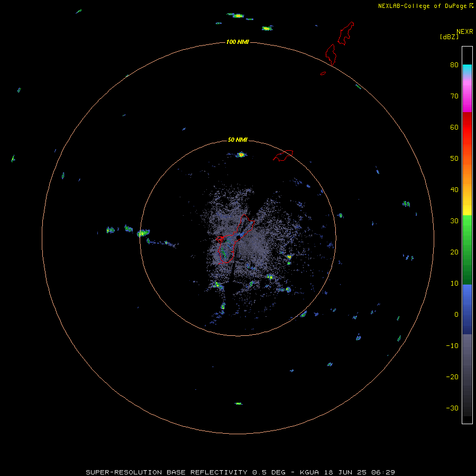
Task: Click the 10 tick label on color scale
Action: (x=454, y=283)
